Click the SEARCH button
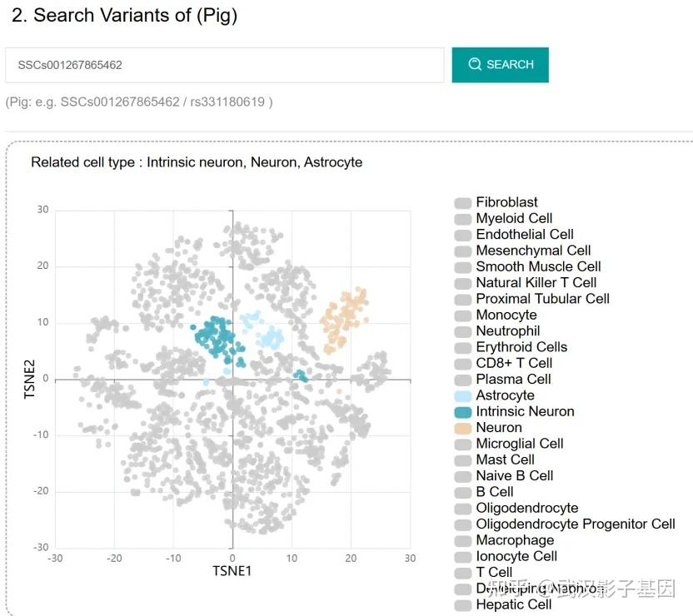This screenshot has width=693, height=616. [500, 65]
